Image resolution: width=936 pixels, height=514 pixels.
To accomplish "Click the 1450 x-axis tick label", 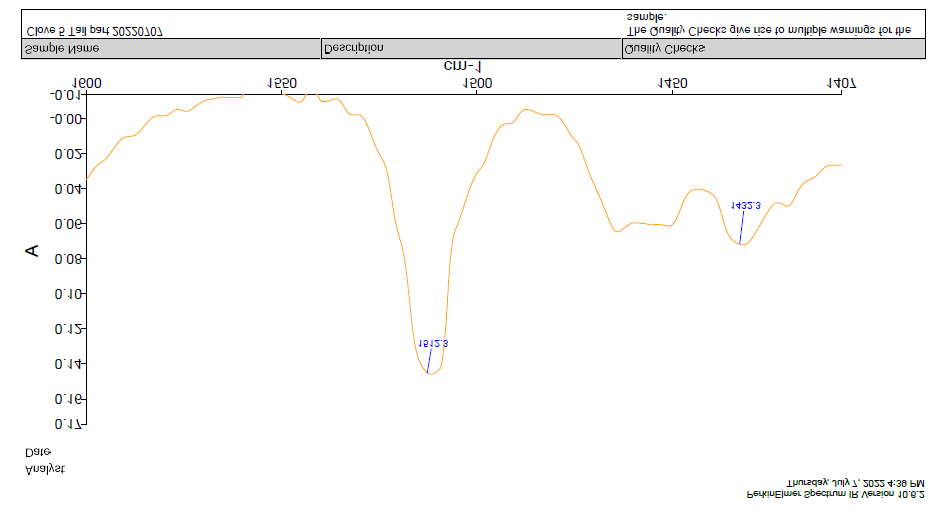I will [673, 84].
